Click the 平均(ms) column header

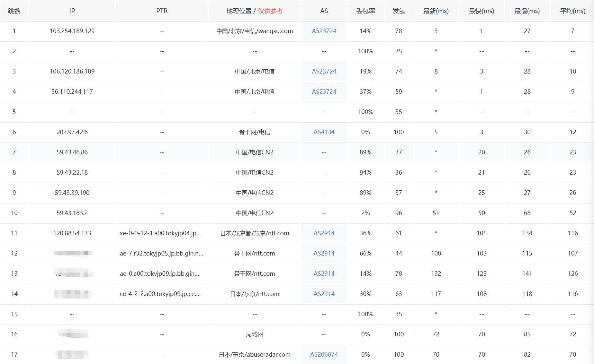coord(573,11)
